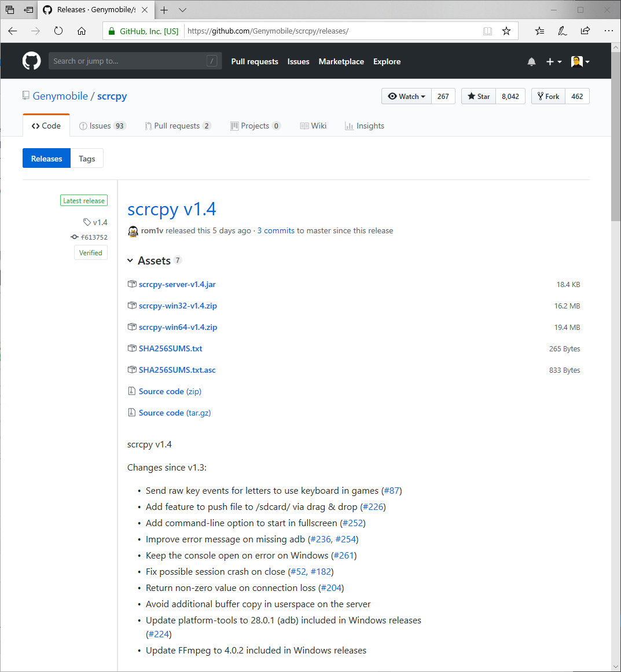This screenshot has height=672, width=621.
Task: Go to browser home page
Action: pyautogui.click(x=82, y=31)
